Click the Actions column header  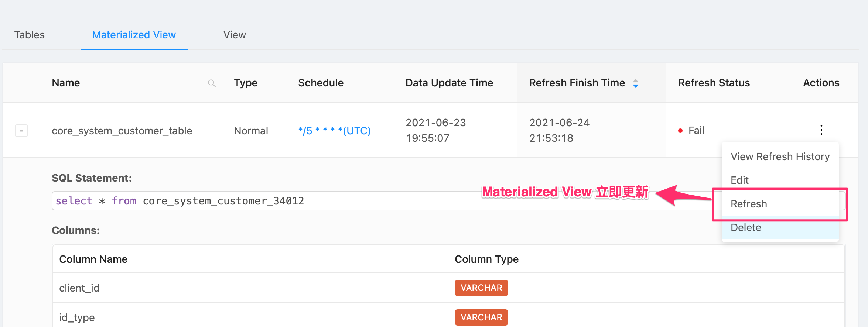pyautogui.click(x=821, y=83)
